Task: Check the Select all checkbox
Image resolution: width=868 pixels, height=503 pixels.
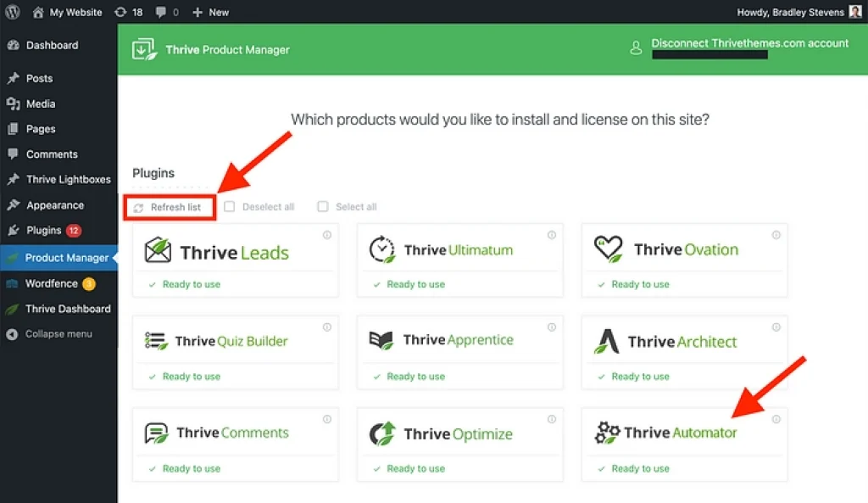Action: point(322,206)
